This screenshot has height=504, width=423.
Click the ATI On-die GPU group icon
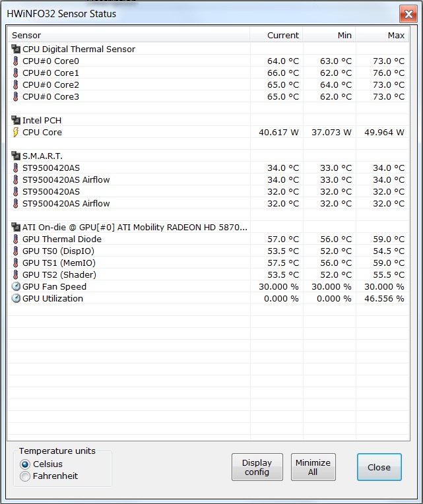point(16,227)
